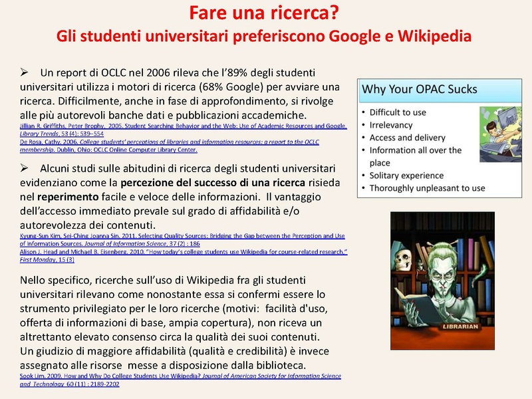The height and width of the screenshot is (399, 532).
Task: Click the slide title 'Fare una ricerca?'
Action: pyautogui.click(x=265, y=12)
